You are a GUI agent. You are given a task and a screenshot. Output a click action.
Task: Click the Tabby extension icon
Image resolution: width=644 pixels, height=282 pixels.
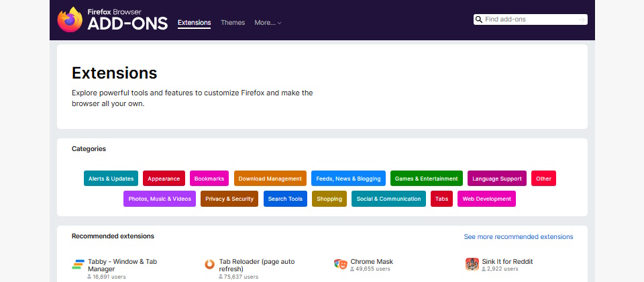tap(78, 265)
